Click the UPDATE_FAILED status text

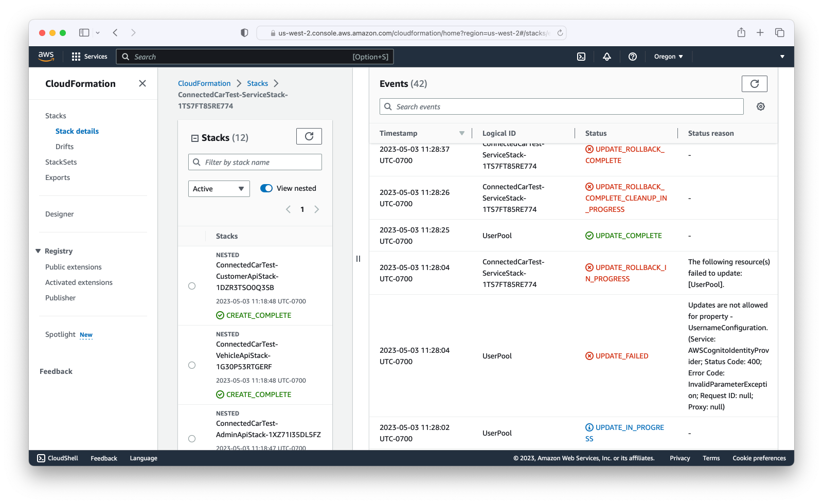click(622, 356)
